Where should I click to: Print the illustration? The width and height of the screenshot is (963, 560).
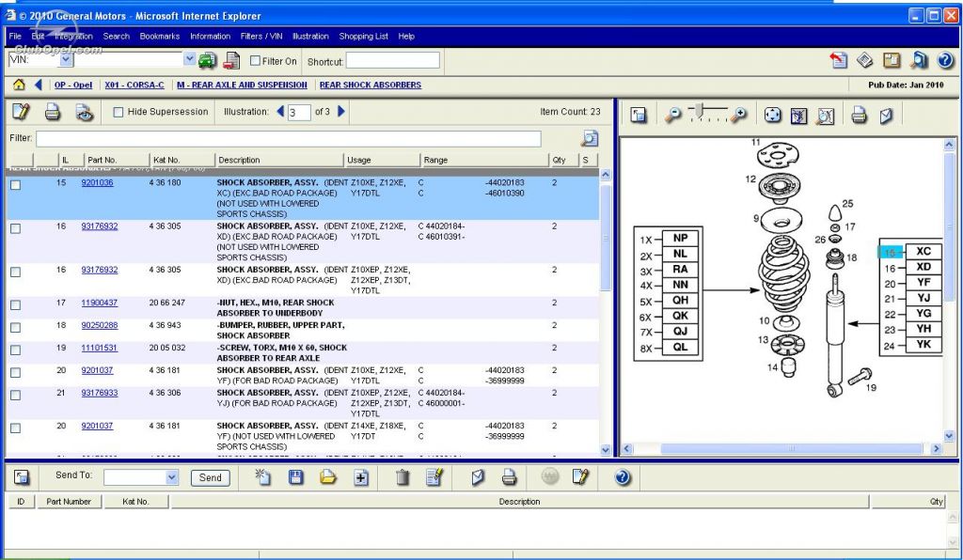pos(860,115)
